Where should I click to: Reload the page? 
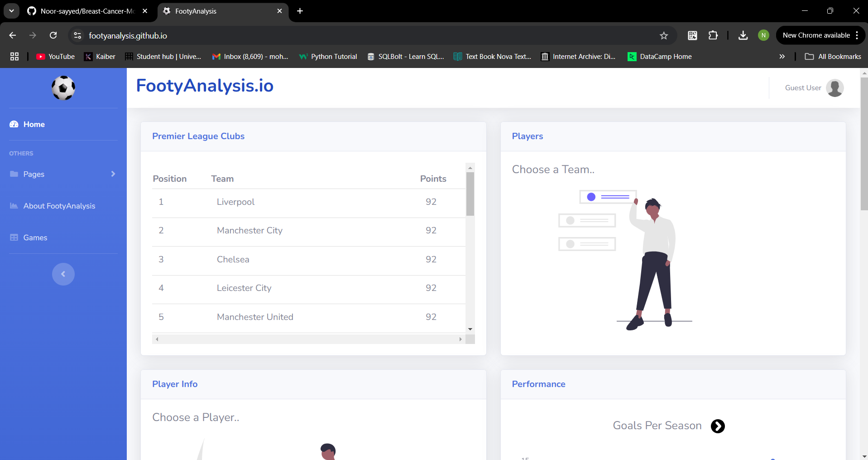coord(53,35)
